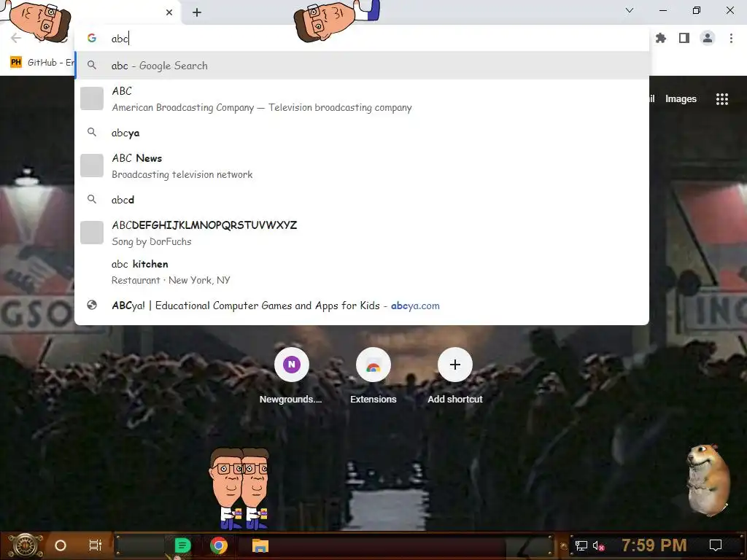
Task: Click into the address bar text 'abc'
Action: (x=120, y=39)
